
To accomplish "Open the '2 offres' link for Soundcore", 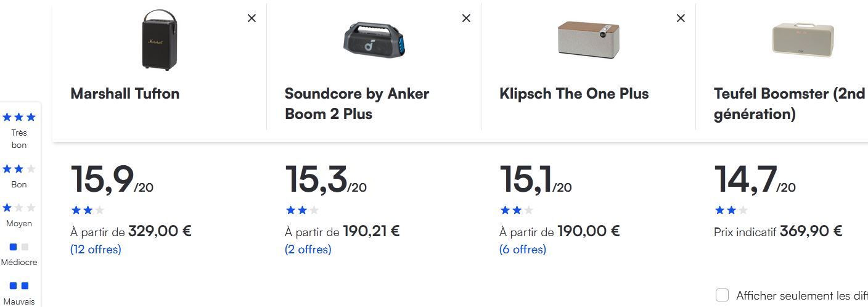I will [308, 250].
